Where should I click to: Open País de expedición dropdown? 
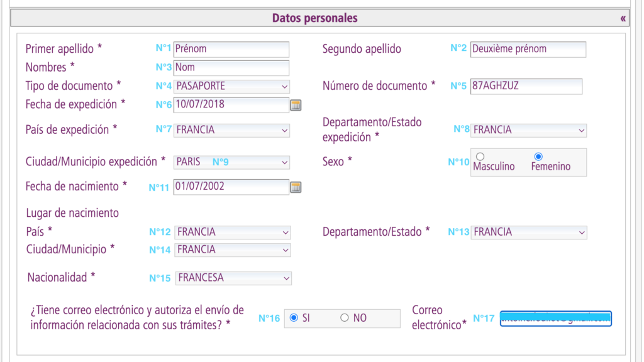(x=231, y=131)
